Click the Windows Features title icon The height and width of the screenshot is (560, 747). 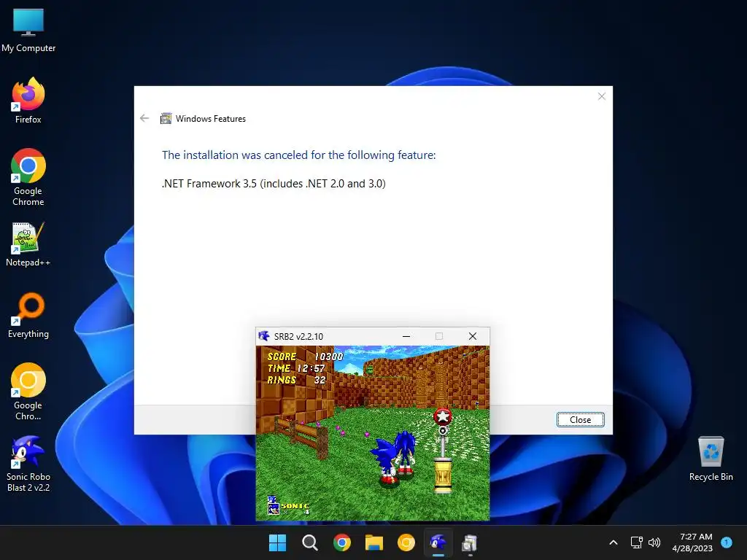click(166, 119)
